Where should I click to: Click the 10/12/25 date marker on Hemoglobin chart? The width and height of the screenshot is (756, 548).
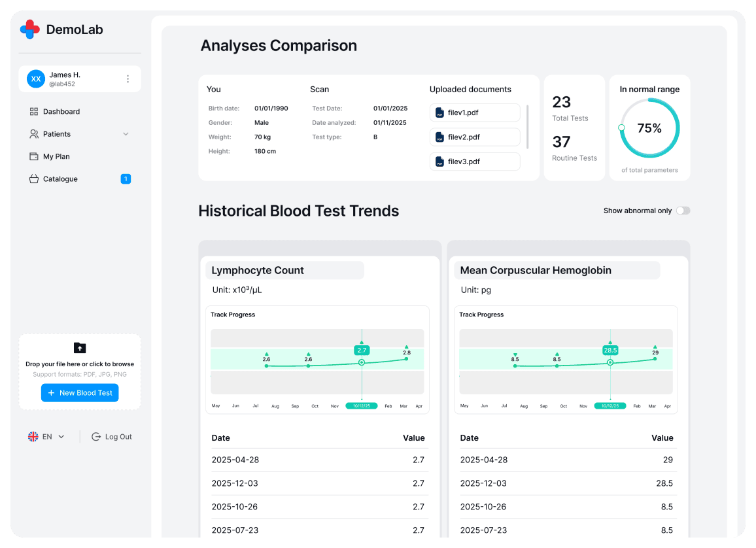pyautogui.click(x=610, y=406)
